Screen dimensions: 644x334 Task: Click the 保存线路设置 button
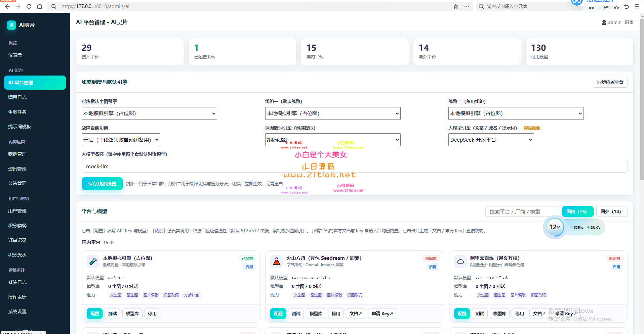[102, 184]
